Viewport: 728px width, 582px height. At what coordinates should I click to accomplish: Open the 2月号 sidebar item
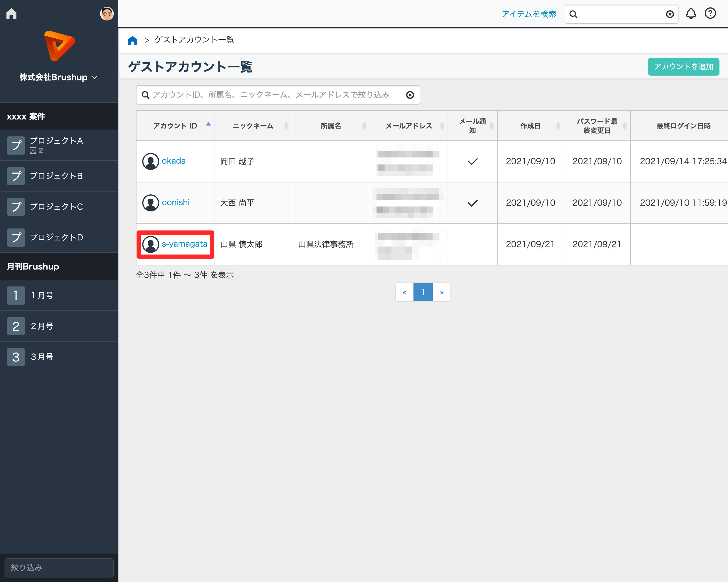[x=42, y=326]
